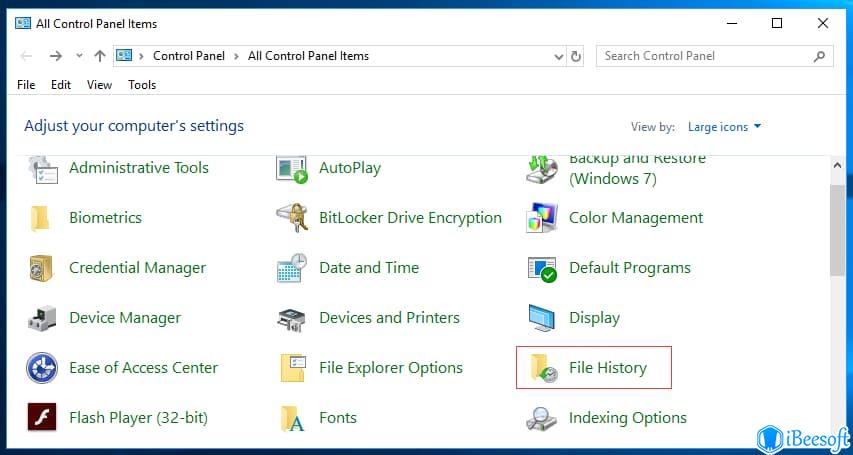Click the scrollbar up arrow
853x455 pixels.
(x=838, y=165)
